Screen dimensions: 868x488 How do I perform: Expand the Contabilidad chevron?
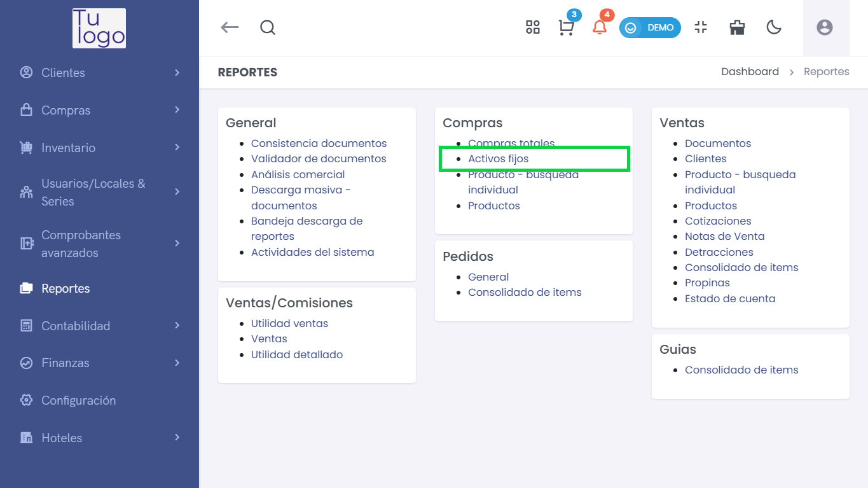[x=177, y=326]
